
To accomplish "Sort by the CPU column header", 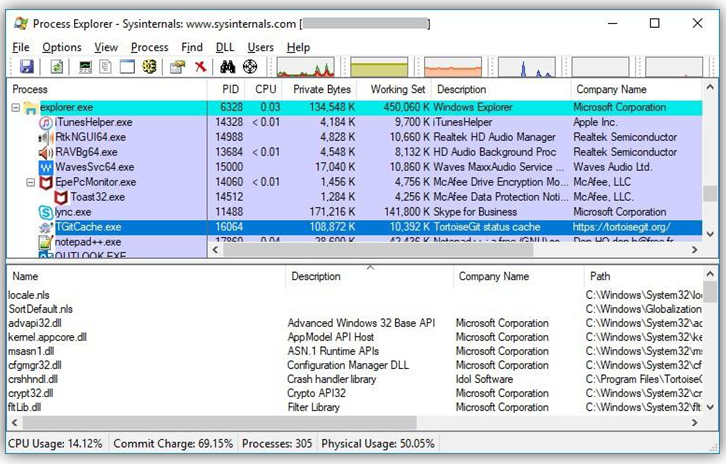I will pos(265,89).
